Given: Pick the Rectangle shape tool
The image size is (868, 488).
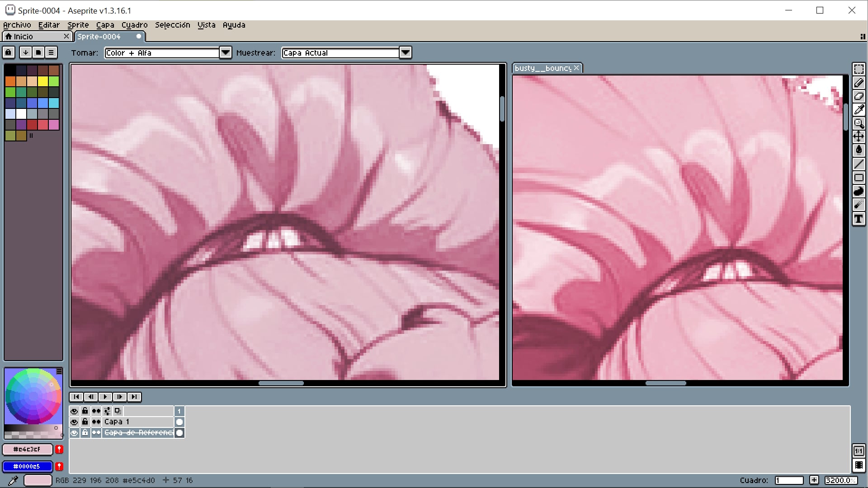Looking at the screenshot, I should pos(859,178).
